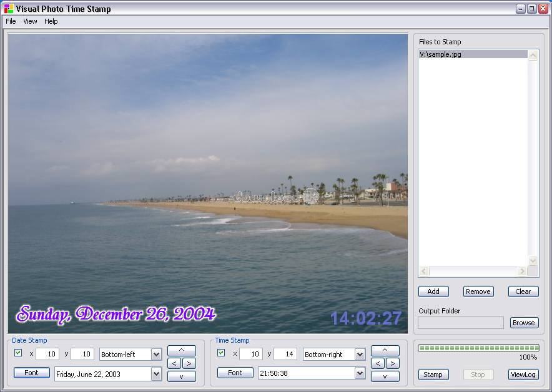
Task: Toggle the Time Stamp checkbox
Action: (x=221, y=353)
